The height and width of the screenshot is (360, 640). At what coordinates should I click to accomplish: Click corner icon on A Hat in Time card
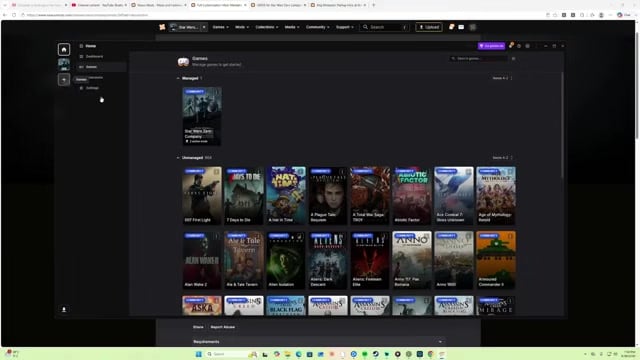point(300,172)
